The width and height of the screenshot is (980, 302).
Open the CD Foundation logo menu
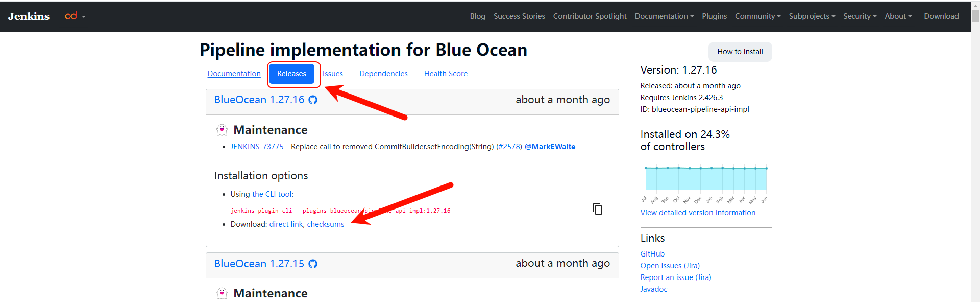point(75,16)
